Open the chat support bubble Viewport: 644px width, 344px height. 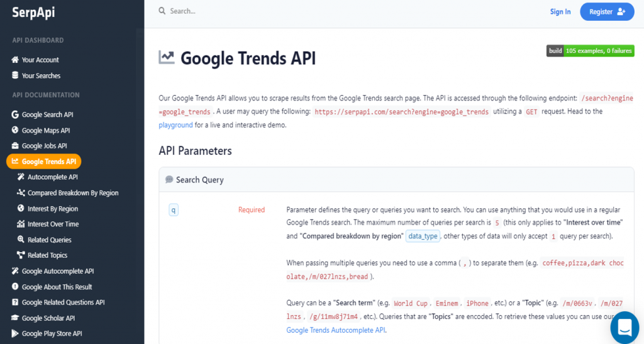[625, 327]
